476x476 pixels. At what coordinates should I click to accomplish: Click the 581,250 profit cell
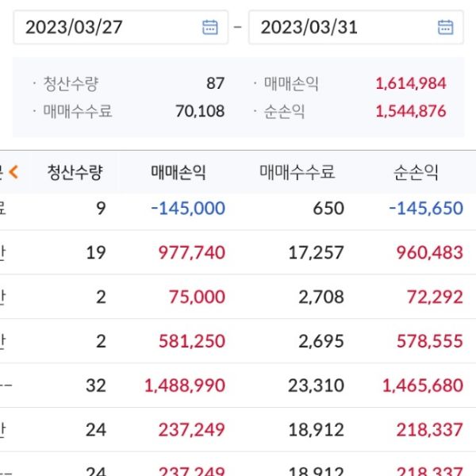pos(197,342)
